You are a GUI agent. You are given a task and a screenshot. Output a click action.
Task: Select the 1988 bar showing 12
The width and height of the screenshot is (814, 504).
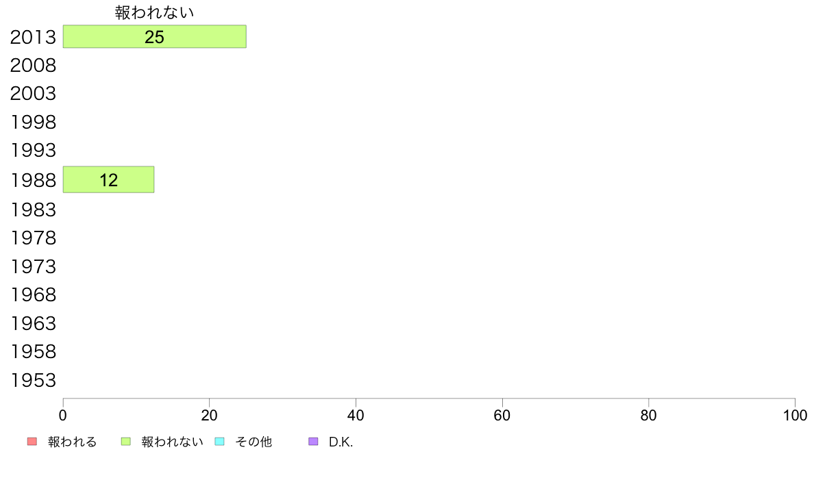pos(108,179)
